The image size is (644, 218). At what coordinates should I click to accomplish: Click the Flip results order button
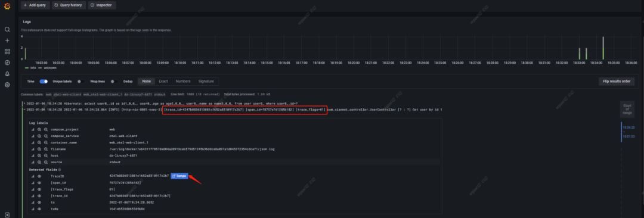click(617, 81)
